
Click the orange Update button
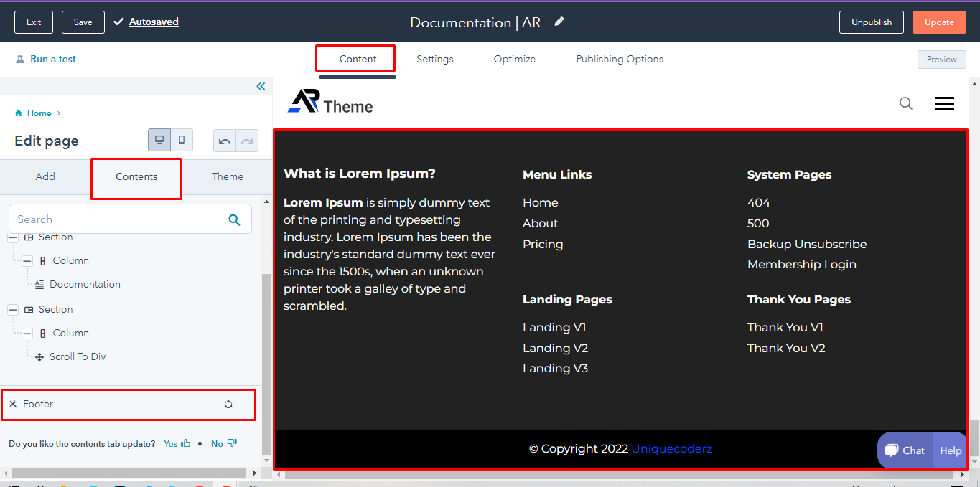(x=938, y=22)
